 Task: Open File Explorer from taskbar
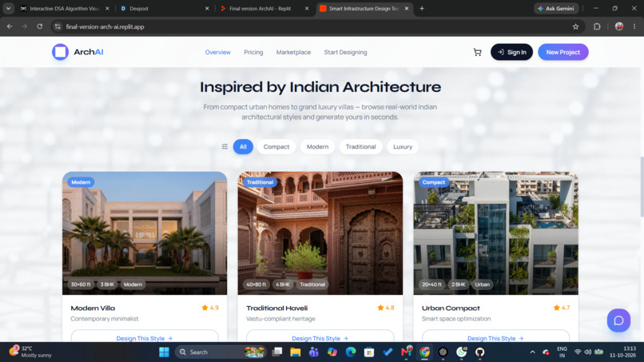pos(296,352)
